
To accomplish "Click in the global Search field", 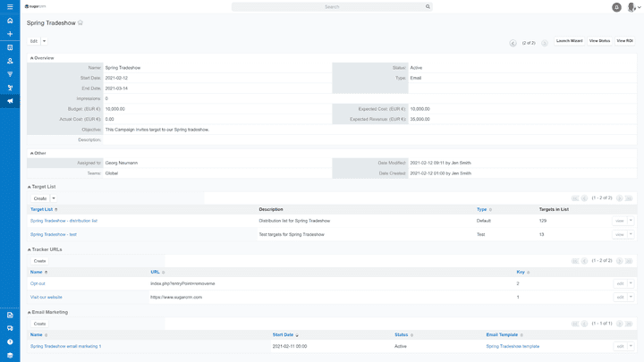I will pyautogui.click(x=331, y=7).
